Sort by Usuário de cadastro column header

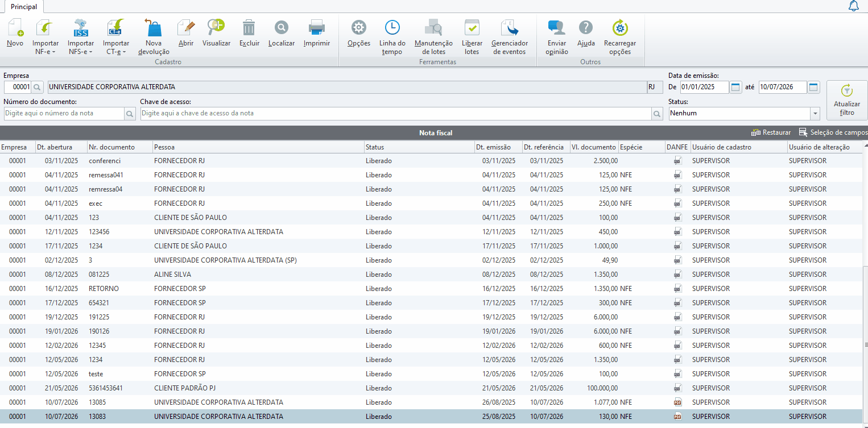(739, 147)
